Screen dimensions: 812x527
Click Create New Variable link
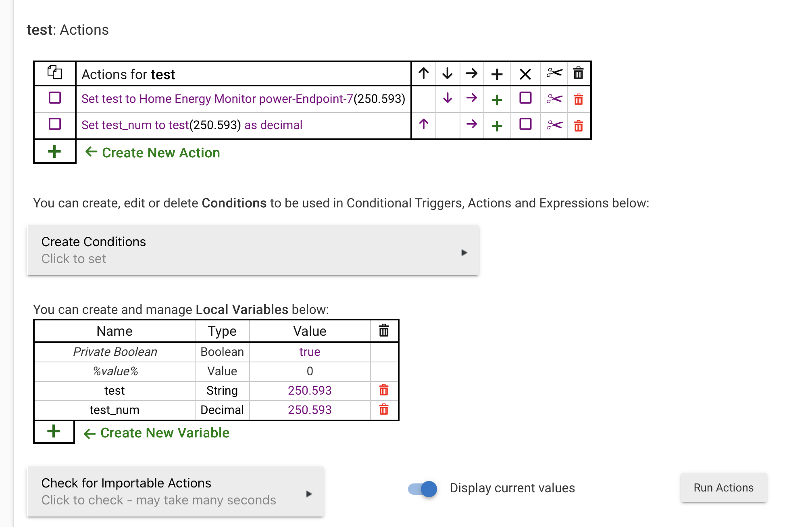(164, 433)
